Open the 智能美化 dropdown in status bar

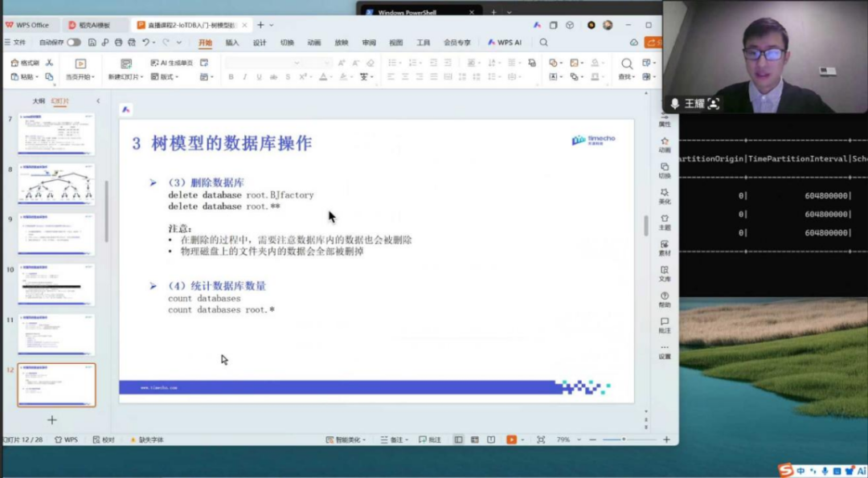[x=346, y=439]
